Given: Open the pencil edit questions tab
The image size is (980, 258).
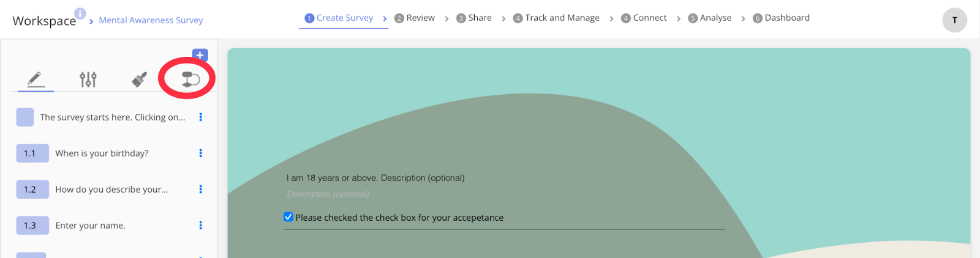Looking at the screenshot, I should coord(36,79).
